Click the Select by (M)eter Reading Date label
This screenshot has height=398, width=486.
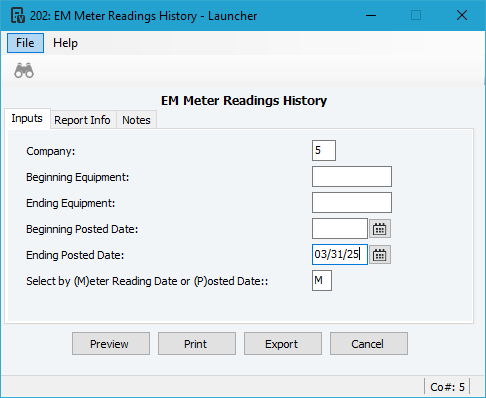click(x=147, y=281)
